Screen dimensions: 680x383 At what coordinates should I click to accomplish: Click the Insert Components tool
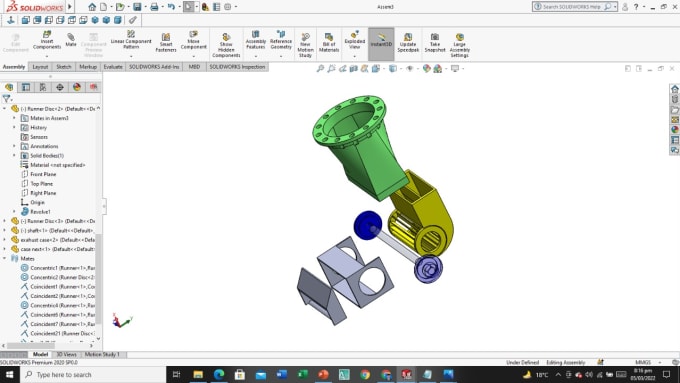coord(47,40)
